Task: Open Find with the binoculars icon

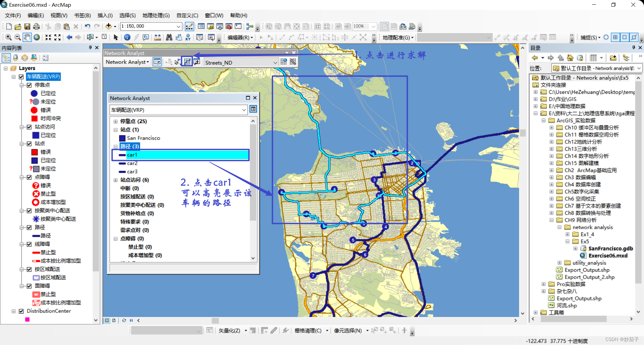Action: click(169, 37)
